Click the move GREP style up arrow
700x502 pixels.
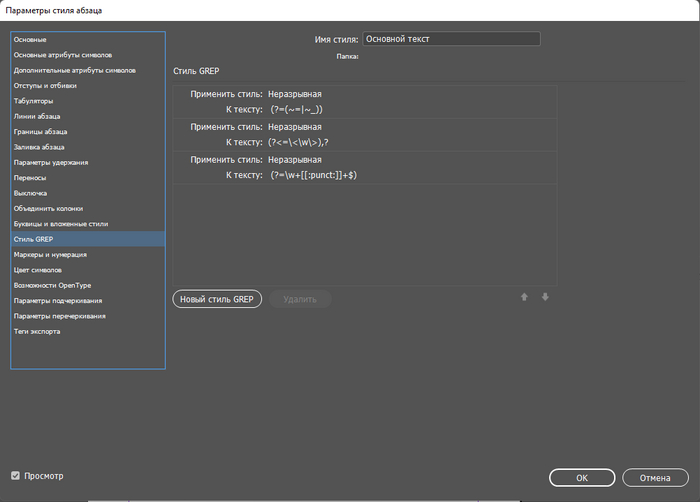pyautogui.click(x=524, y=297)
